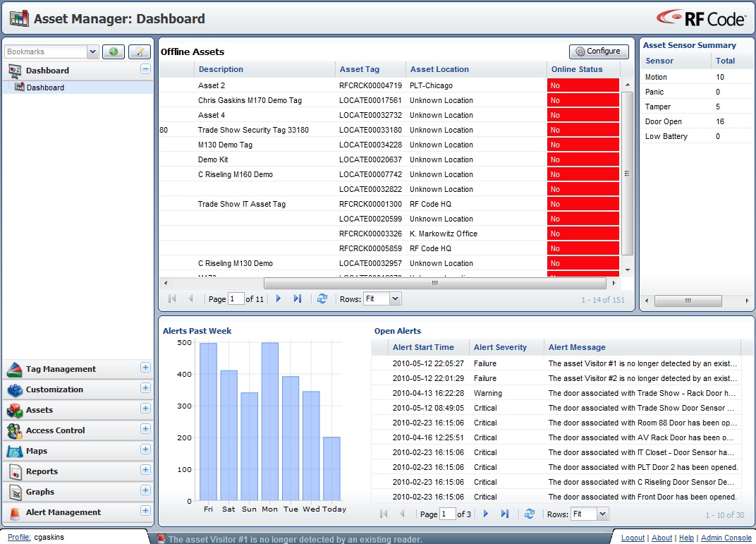Click the Access Control people icon
756x544 pixels.
pyautogui.click(x=15, y=430)
